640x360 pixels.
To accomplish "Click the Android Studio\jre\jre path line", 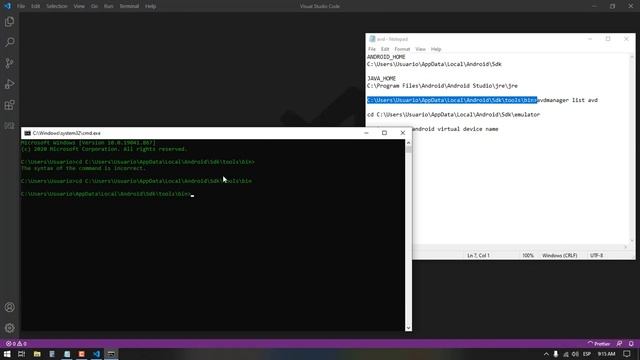I will [x=442, y=86].
